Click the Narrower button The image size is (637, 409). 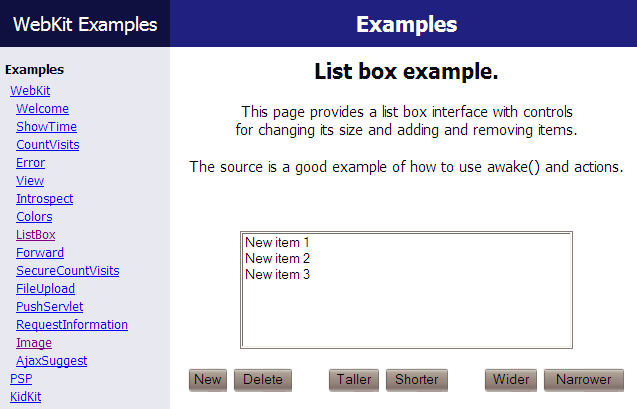[x=583, y=380]
